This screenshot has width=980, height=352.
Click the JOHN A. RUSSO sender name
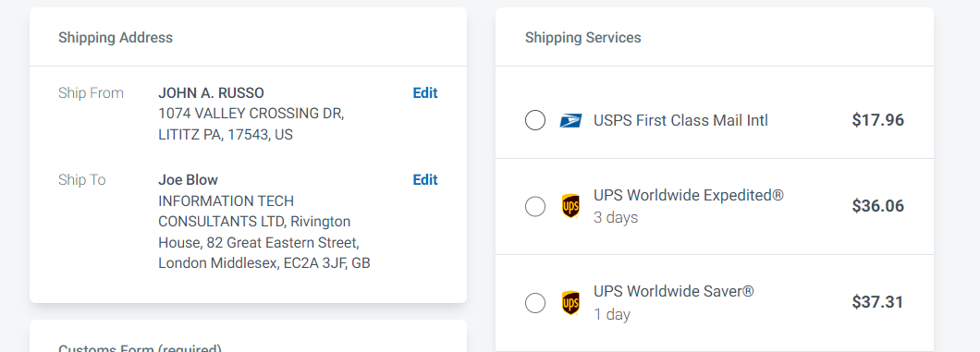211,93
